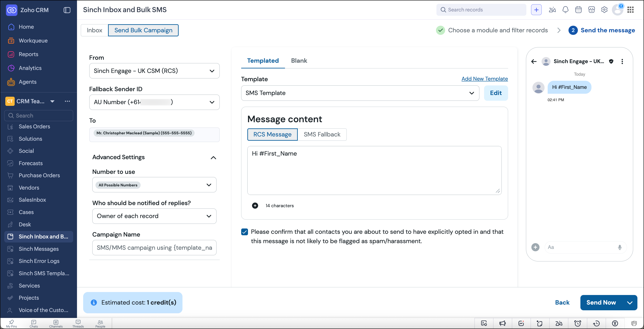Open the reply notification dropdown
Image resolution: width=644 pixels, height=329 pixels.
click(x=154, y=216)
